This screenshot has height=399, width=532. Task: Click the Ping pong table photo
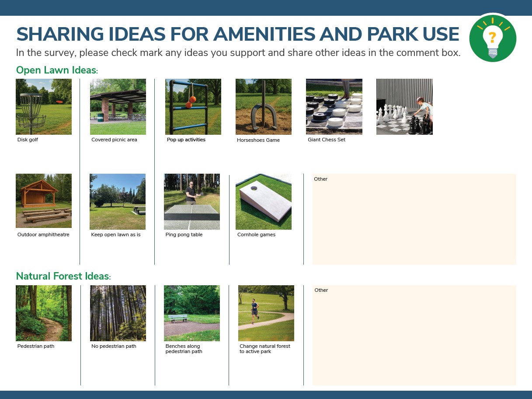[x=192, y=202]
